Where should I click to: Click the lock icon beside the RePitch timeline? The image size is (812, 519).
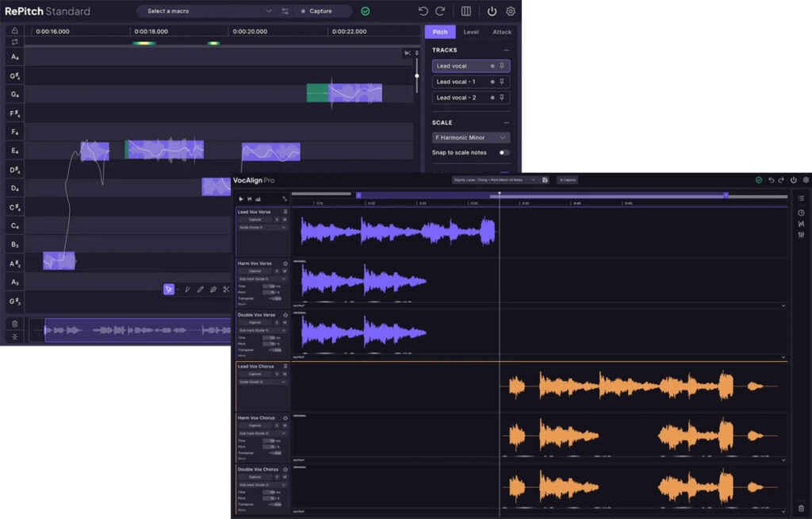tap(14, 31)
